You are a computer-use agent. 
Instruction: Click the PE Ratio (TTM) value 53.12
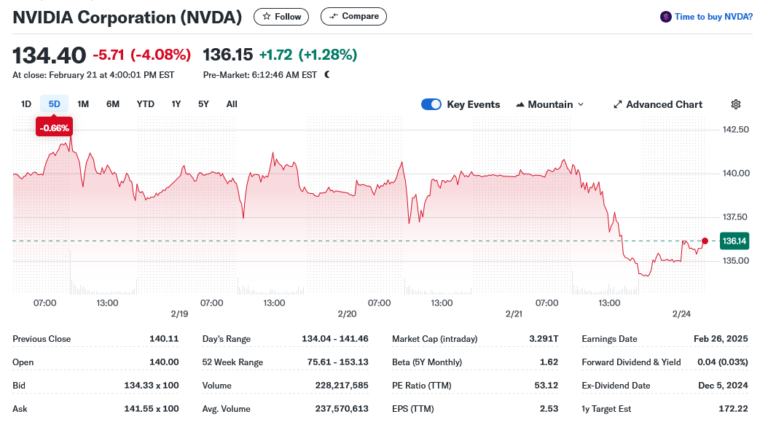(x=546, y=385)
